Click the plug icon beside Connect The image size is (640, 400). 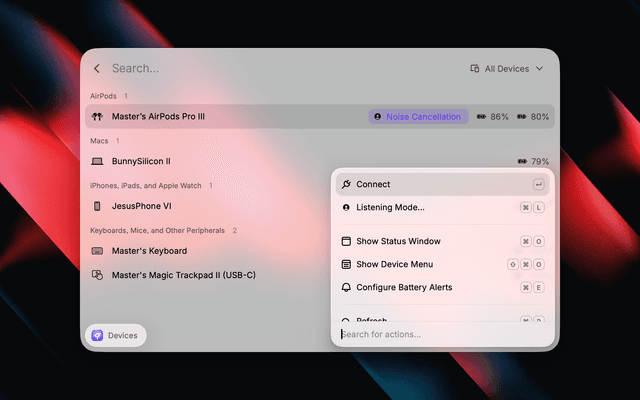346,184
